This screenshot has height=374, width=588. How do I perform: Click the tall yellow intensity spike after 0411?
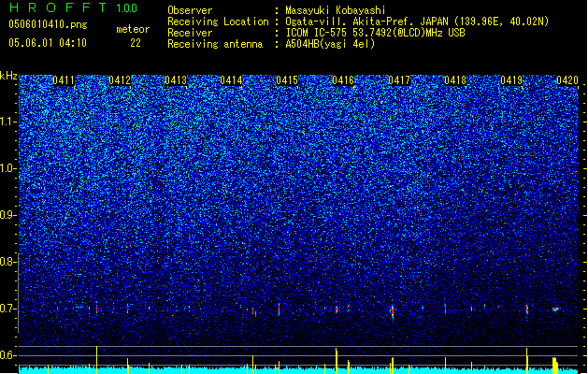click(96, 360)
